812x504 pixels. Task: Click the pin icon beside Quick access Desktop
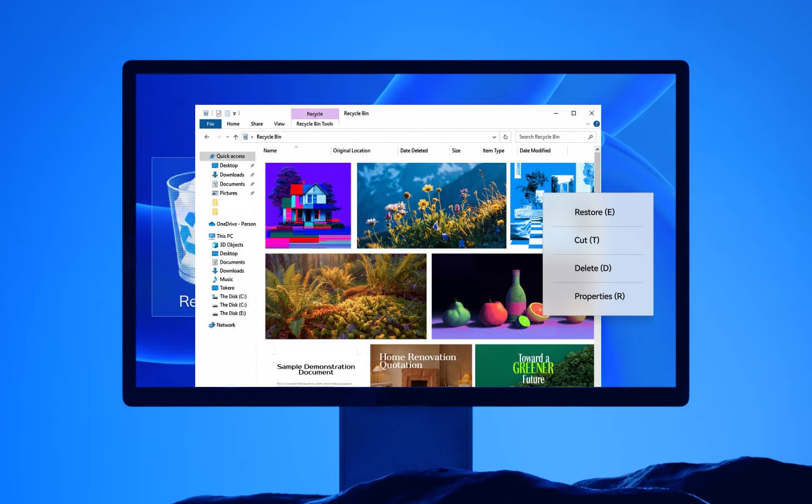(252, 166)
